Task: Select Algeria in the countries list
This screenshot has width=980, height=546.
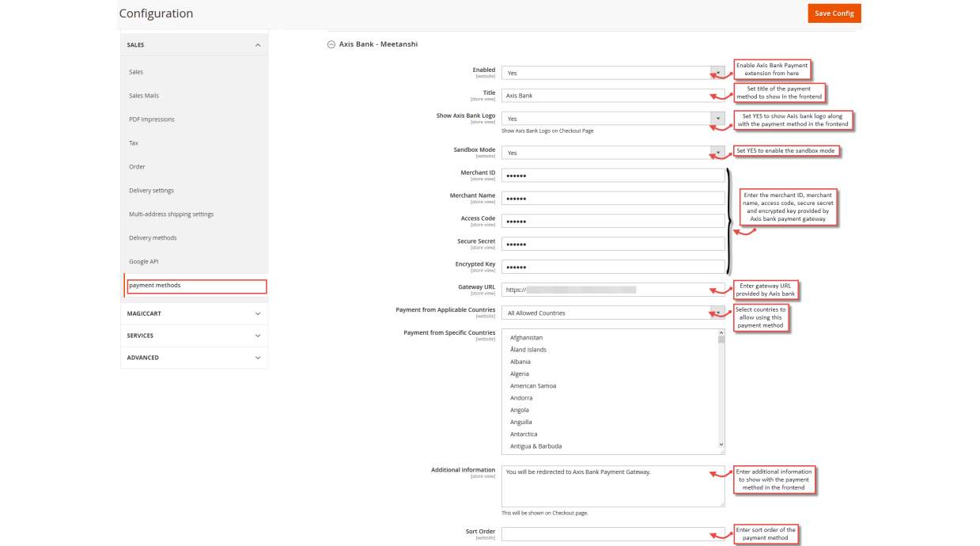Action: coord(610,373)
